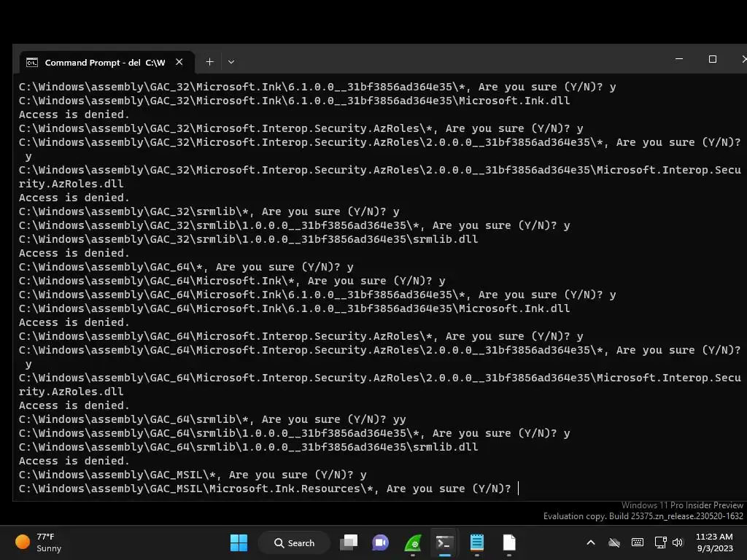Viewport: 747px width, 560px height.
Task: Select the Command Prompt - del tab
Action: click(x=107, y=63)
